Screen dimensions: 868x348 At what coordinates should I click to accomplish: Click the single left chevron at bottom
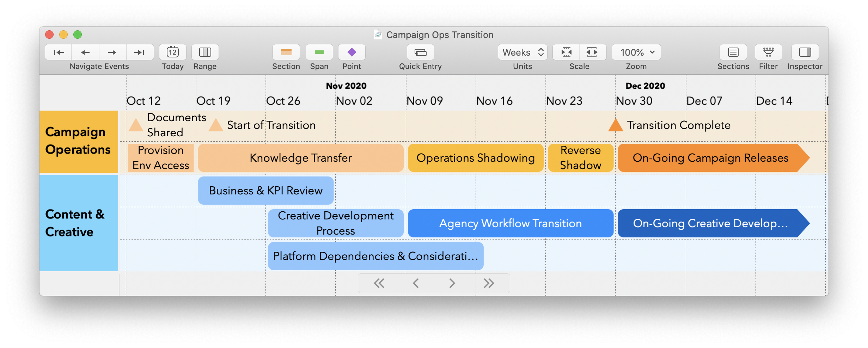[416, 282]
